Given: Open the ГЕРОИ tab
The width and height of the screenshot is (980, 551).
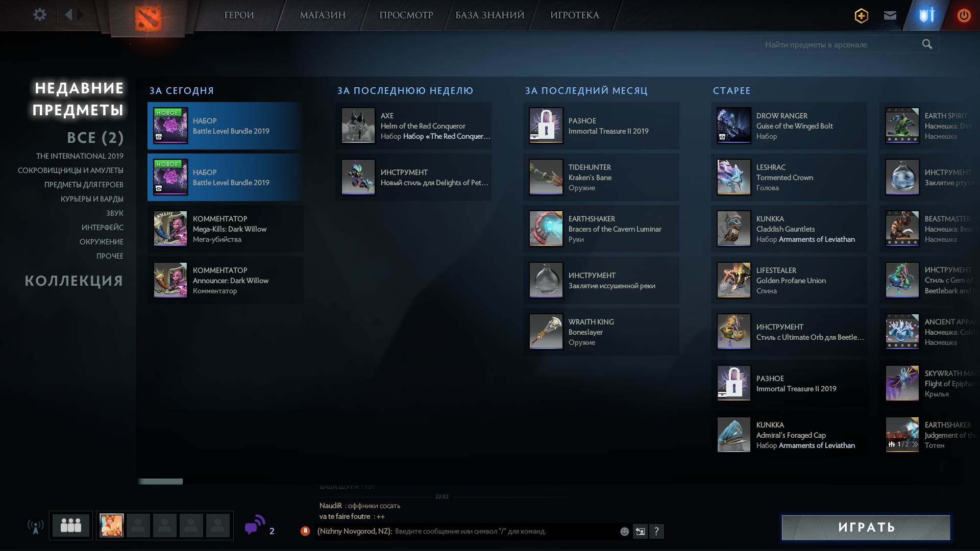Looking at the screenshot, I should tap(239, 15).
